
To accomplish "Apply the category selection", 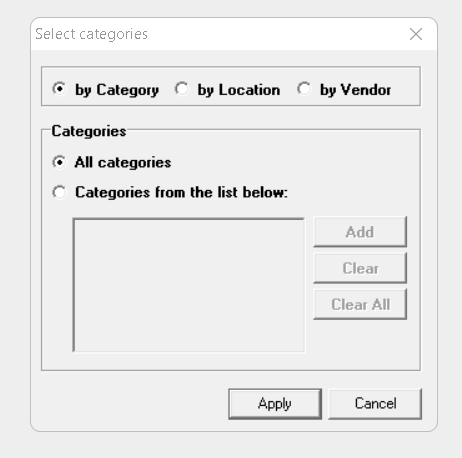I will tap(275, 404).
